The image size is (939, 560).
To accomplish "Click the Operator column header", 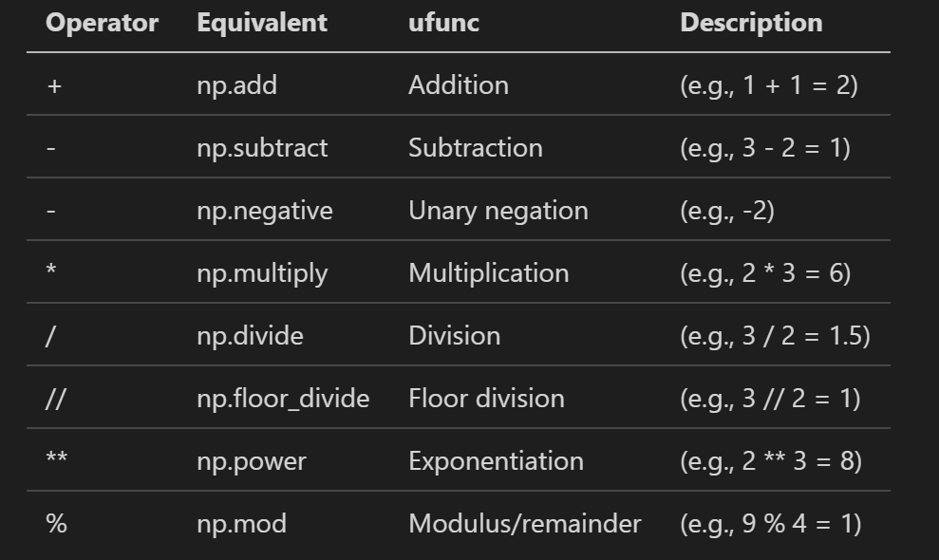I will pyautogui.click(x=102, y=23).
